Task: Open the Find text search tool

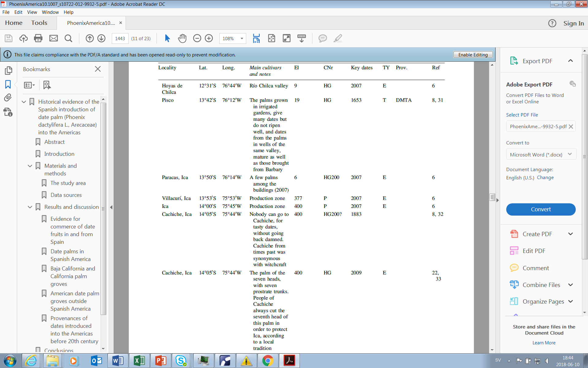Action: [x=68, y=38]
